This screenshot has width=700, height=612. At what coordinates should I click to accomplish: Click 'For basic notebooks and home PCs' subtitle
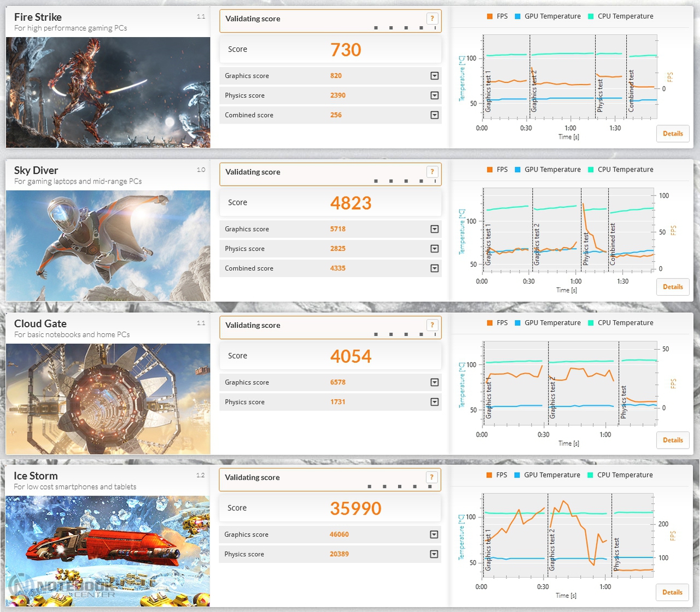(72, 334)
